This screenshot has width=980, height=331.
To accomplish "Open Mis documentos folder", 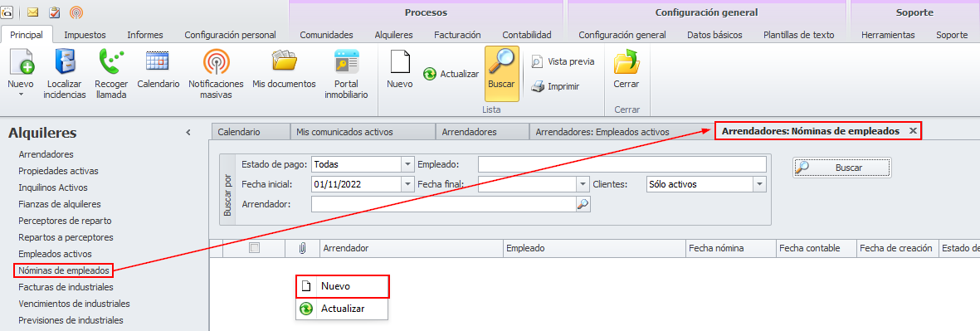I will point(284,69).
